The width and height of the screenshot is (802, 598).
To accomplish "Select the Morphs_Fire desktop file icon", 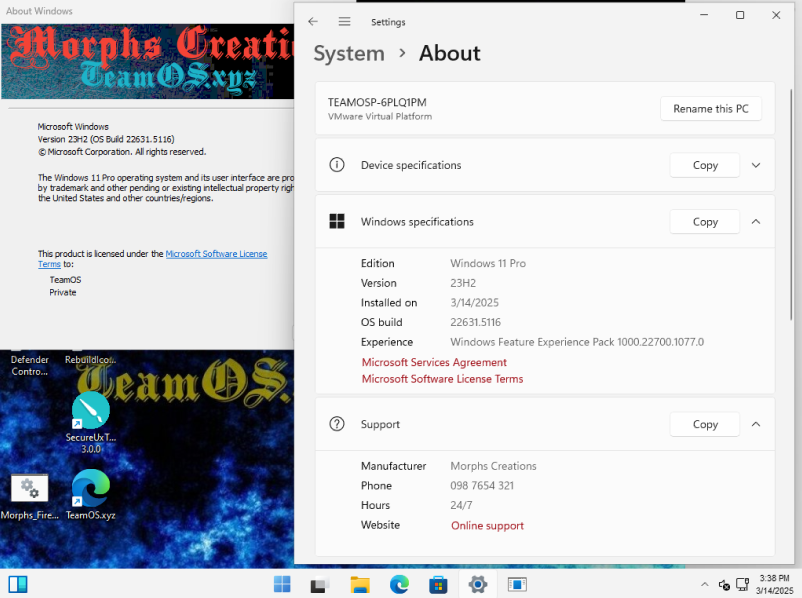I will [x=30, y=489].
